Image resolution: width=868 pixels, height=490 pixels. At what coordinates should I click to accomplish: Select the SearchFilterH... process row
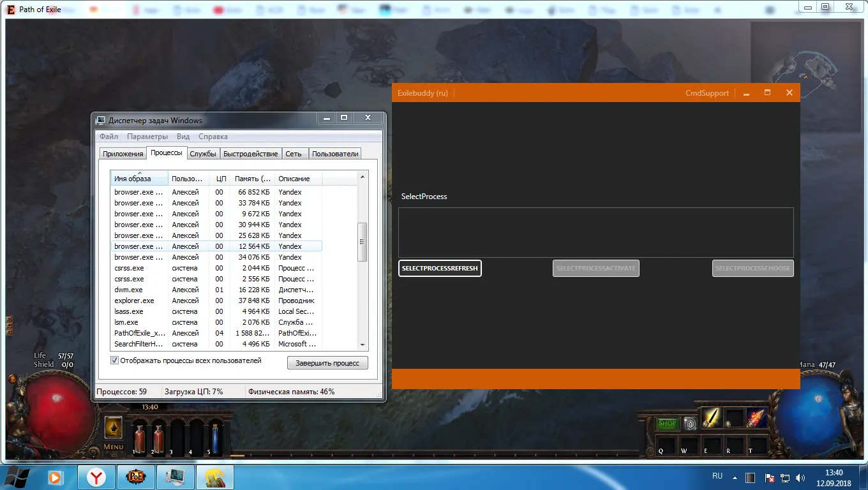[x=216, y=344]
